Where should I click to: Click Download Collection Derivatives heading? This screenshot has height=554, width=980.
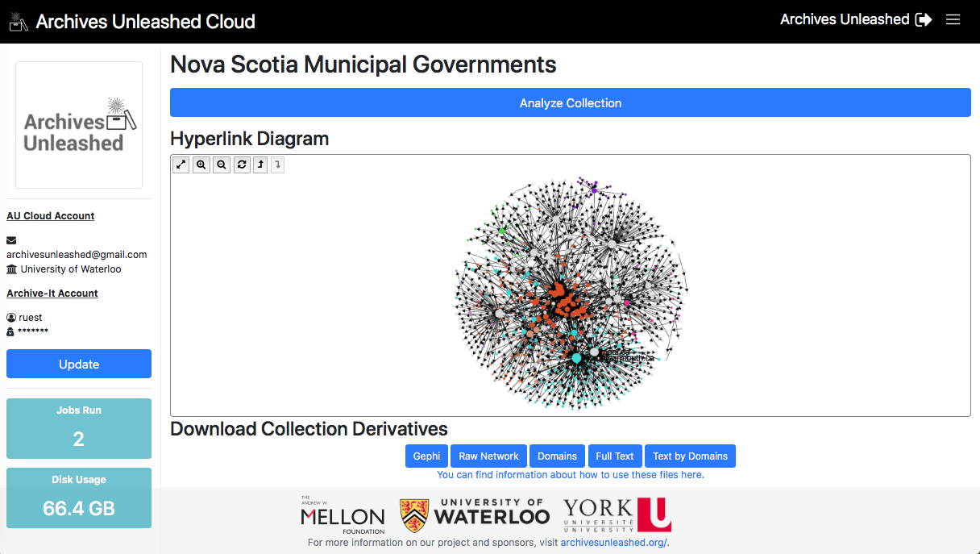[x=309, y=429]
